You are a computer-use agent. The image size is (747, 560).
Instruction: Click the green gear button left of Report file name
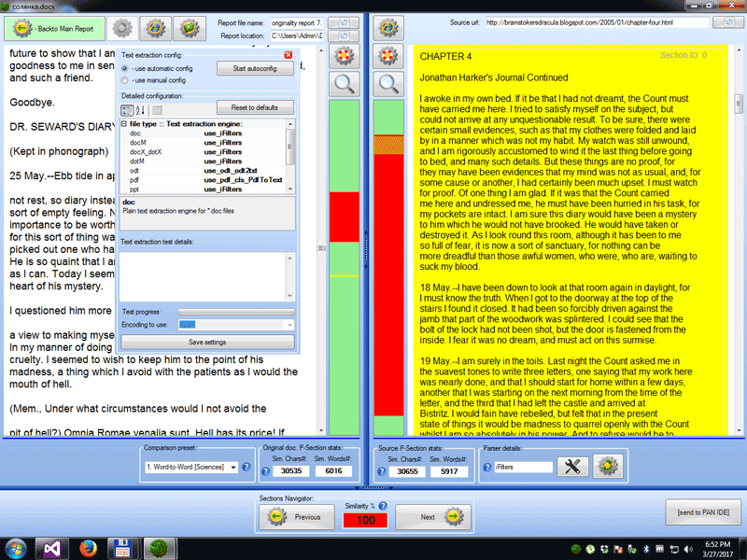[x=190, y=29]
